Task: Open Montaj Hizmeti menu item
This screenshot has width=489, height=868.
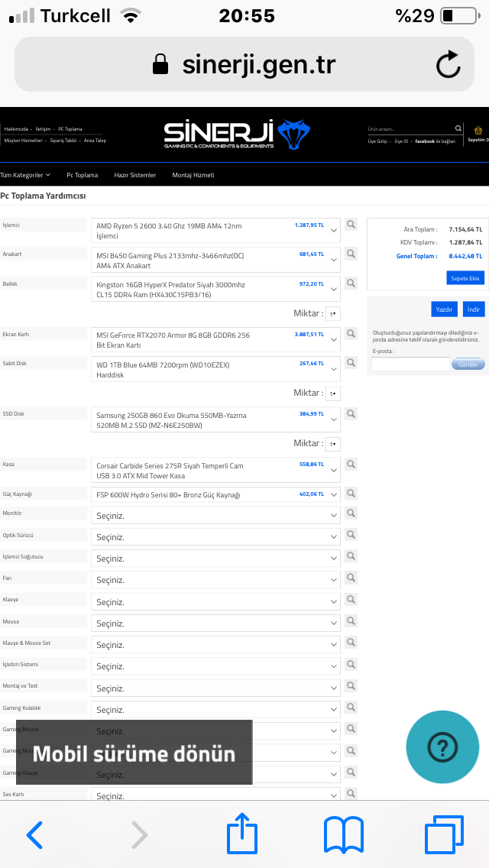Action: point(193,175)
